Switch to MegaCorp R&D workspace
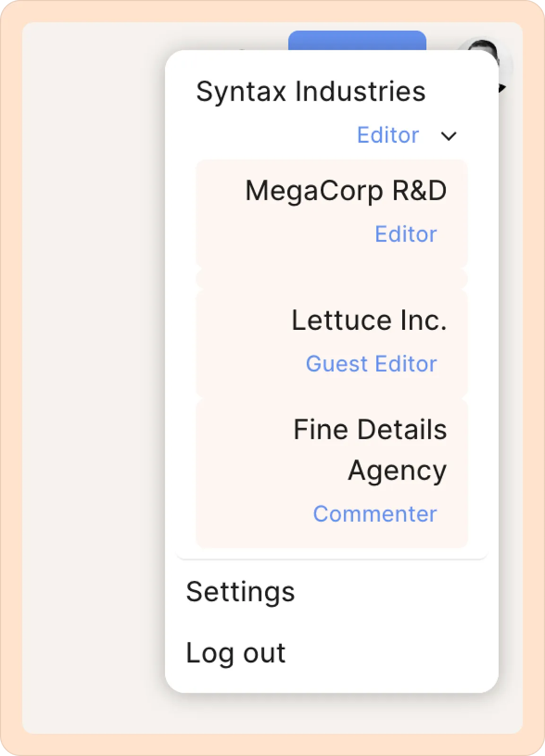Image resolution: width=545 pixels, height=756 pixels. tap(346, 191)
